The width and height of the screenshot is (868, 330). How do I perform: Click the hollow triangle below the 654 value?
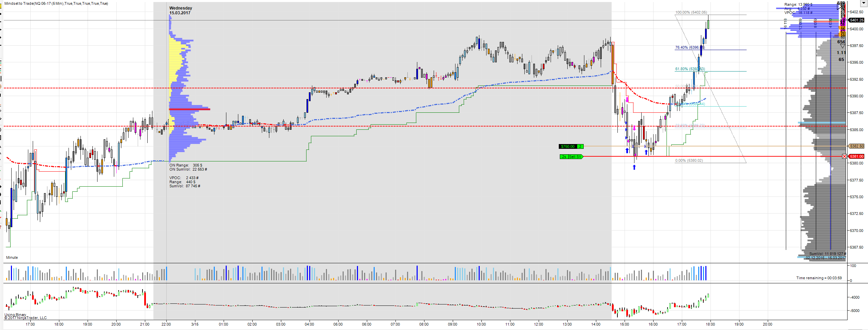[x=842, y=46]
